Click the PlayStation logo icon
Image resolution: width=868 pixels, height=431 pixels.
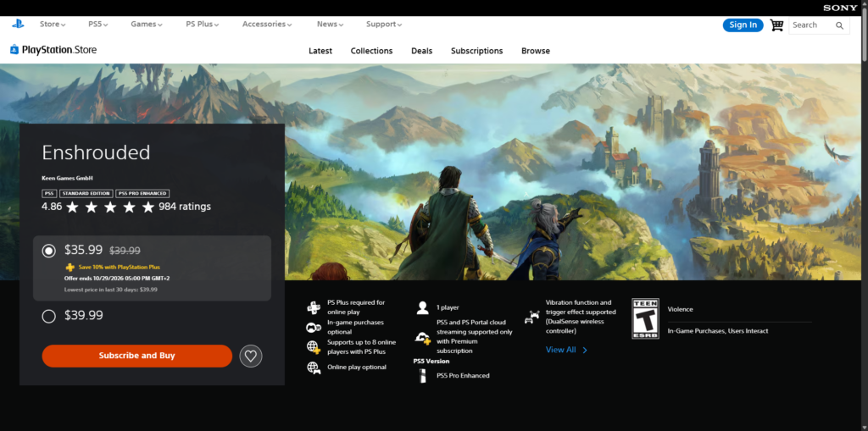(x=18, y=24)
